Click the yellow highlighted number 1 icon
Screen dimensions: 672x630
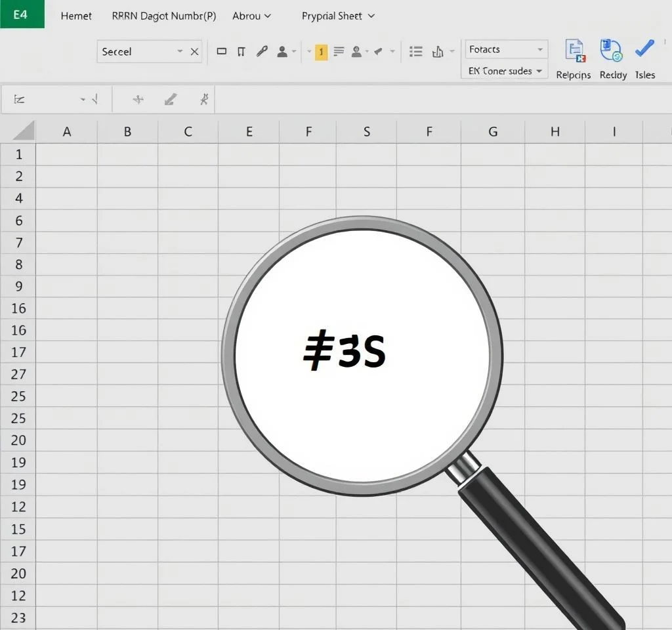click(x=321, y=52)
